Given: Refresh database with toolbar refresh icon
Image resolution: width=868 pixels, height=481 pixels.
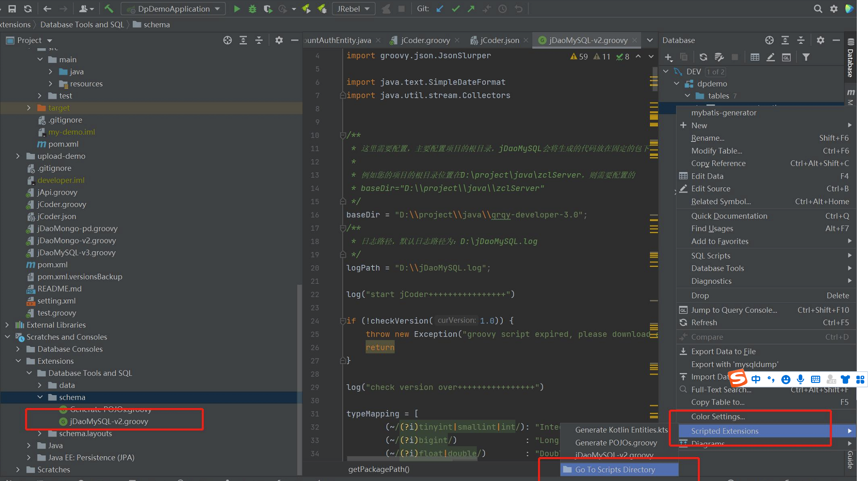Looking at the screenshot, I should click(x=703, y=57).
